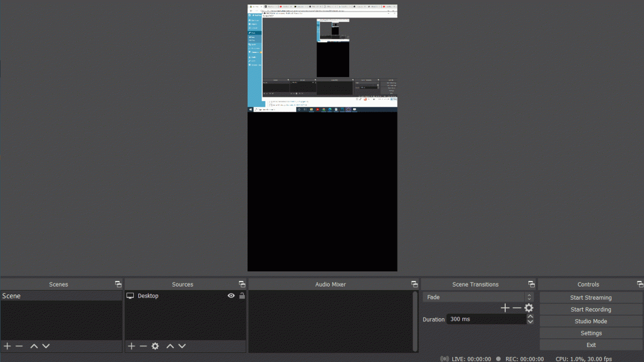The image size is (644, 362).
Task: Move scene down in Scenes panel
Action: (46, 346)
